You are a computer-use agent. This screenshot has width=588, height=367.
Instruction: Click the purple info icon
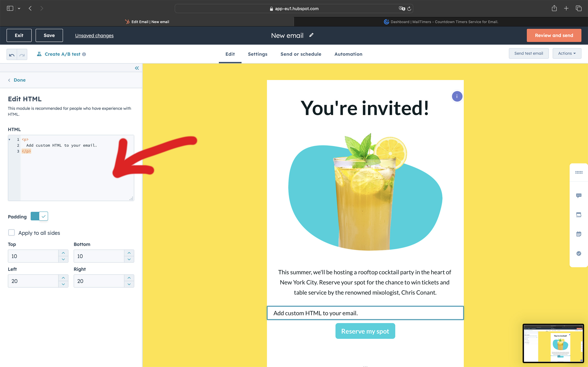[457, 96]
